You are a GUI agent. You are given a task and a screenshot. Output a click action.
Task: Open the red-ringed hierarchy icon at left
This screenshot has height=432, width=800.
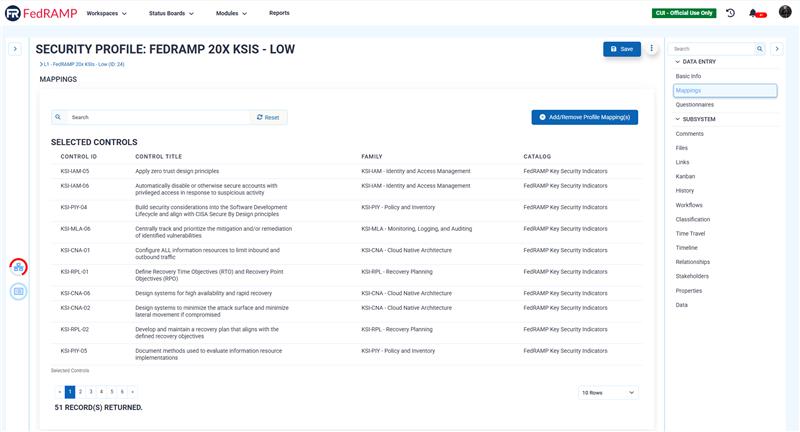(18, 267)
